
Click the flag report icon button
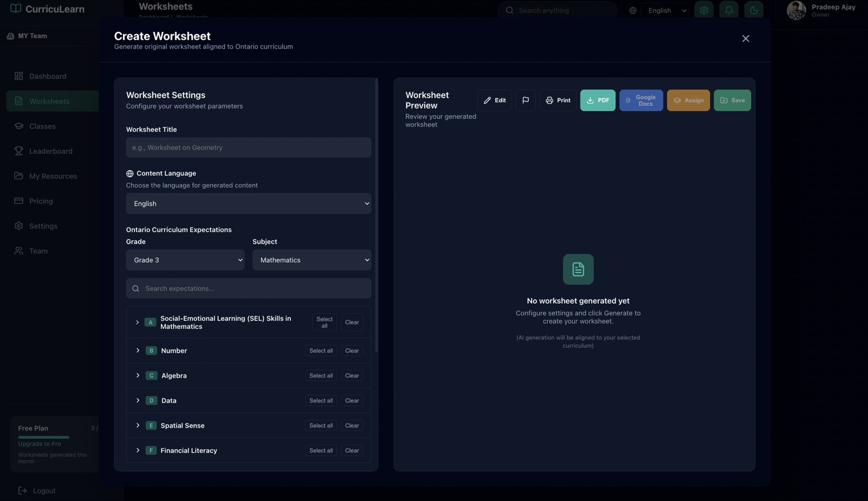pos(526,100)
